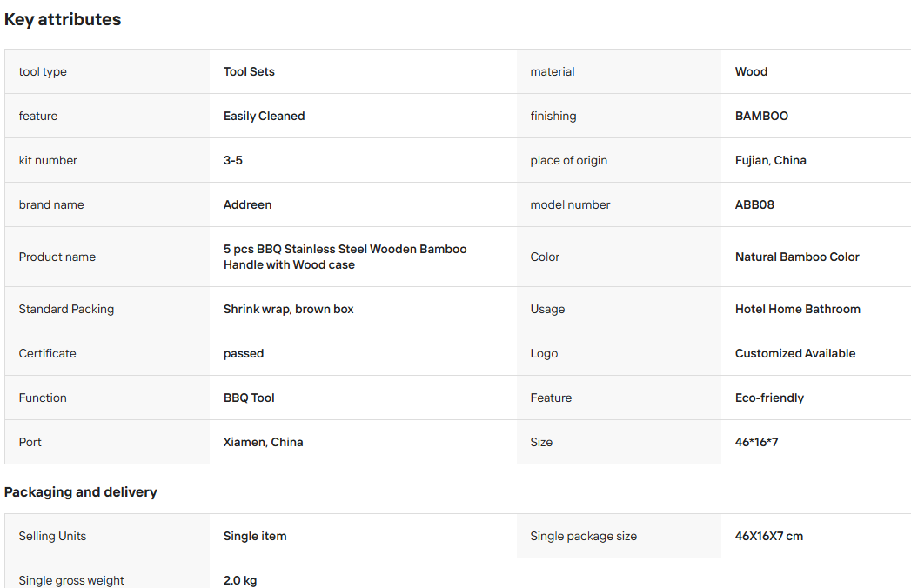Select the Xiamen, China port value
The height and width of the screenshot is (588, 911).
coord(263,442)
